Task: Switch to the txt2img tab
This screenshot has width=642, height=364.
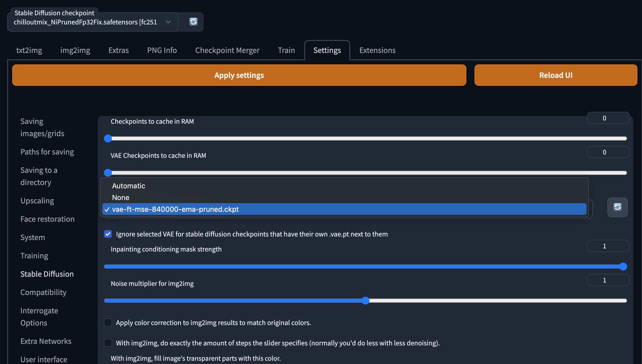Action: click(x=29, y=50)
